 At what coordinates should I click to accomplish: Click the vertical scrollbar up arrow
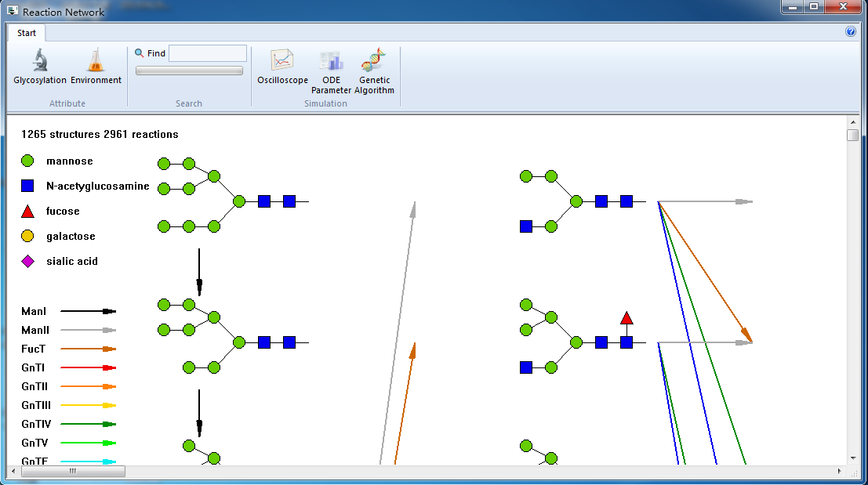coord(852,122)
